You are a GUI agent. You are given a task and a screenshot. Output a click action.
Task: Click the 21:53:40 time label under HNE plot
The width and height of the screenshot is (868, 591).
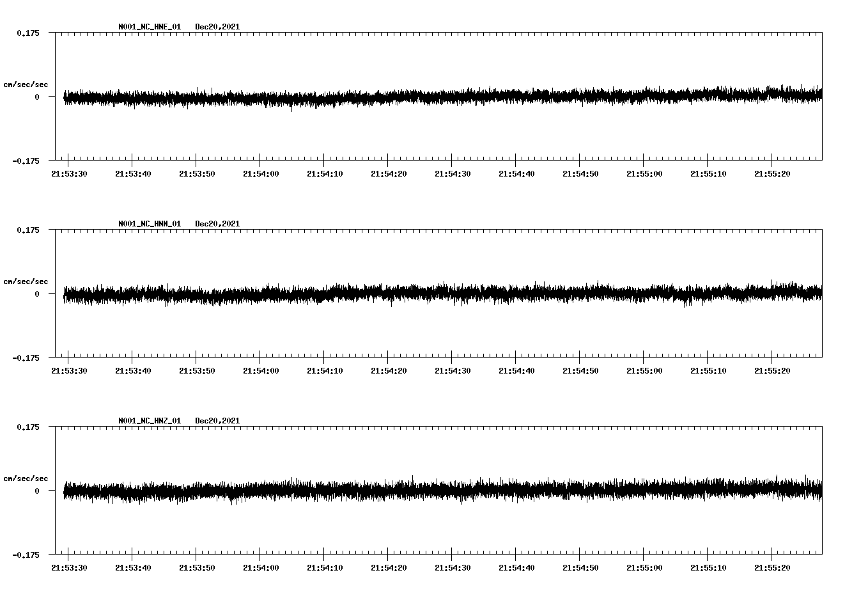tap(133, 174)
